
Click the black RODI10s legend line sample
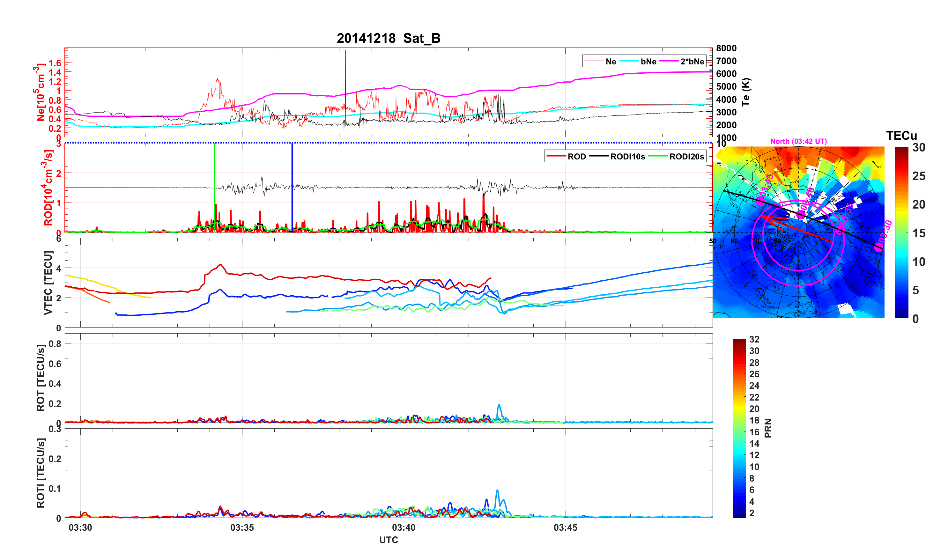pyautogui.click(x=599, y=156)
